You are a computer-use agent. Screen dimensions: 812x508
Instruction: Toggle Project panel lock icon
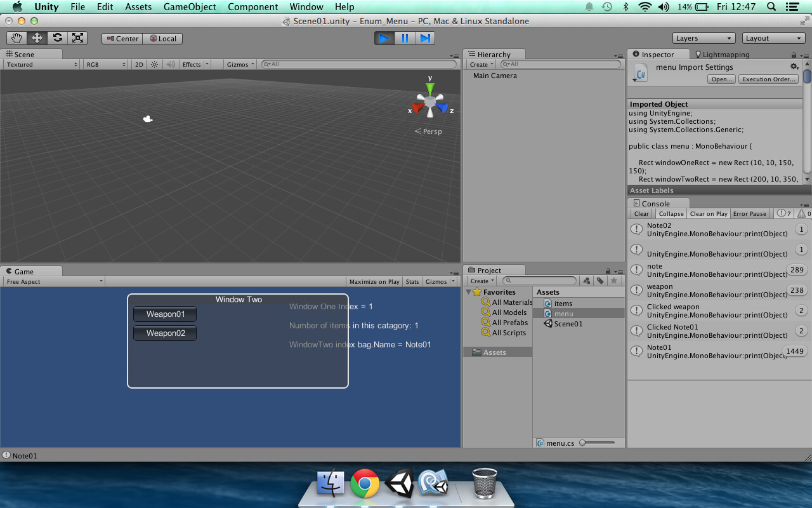tap(608, 271)
